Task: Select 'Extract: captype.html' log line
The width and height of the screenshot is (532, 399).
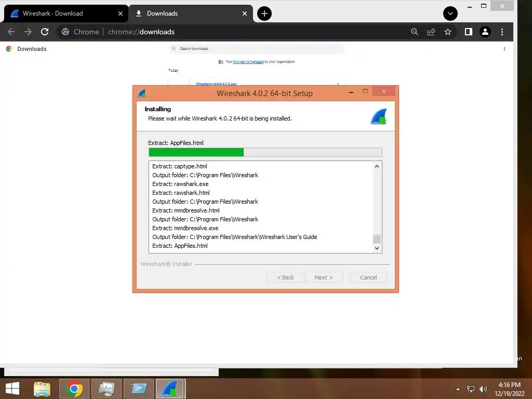Action: pyautogui.click(x=179, y=166)
